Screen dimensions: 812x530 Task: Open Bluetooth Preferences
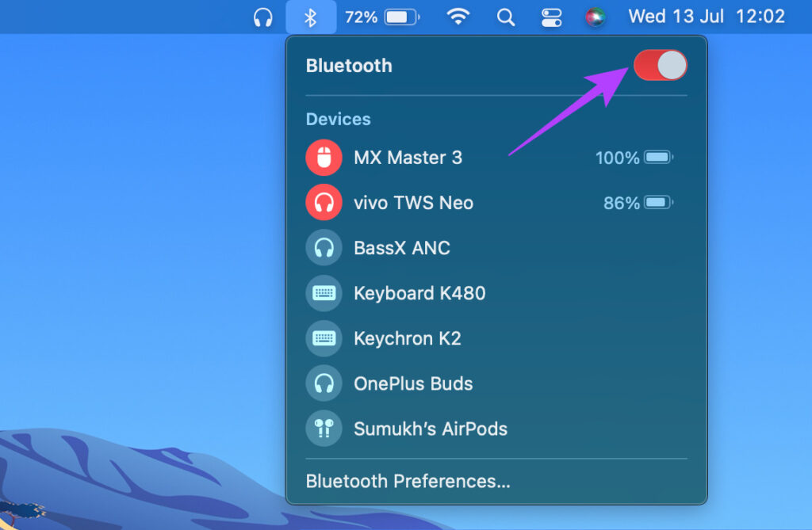tap(407, 481)
